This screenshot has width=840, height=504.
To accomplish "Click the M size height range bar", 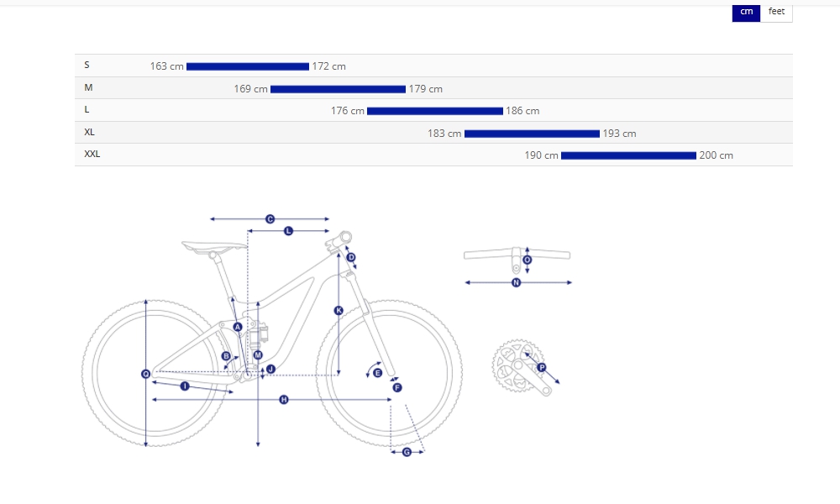I will click(x=338, y=89).
